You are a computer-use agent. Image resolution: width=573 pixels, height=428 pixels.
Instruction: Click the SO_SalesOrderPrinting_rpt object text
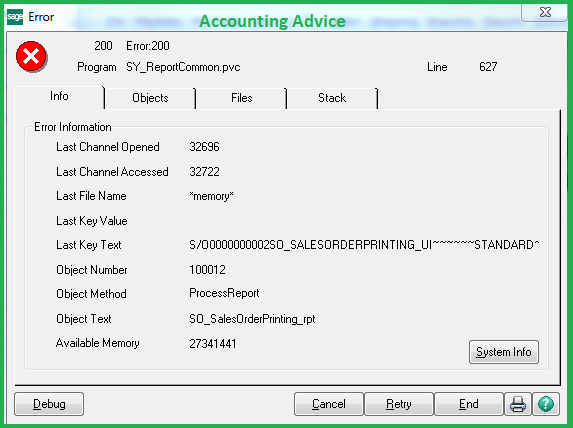pos(252,319)
